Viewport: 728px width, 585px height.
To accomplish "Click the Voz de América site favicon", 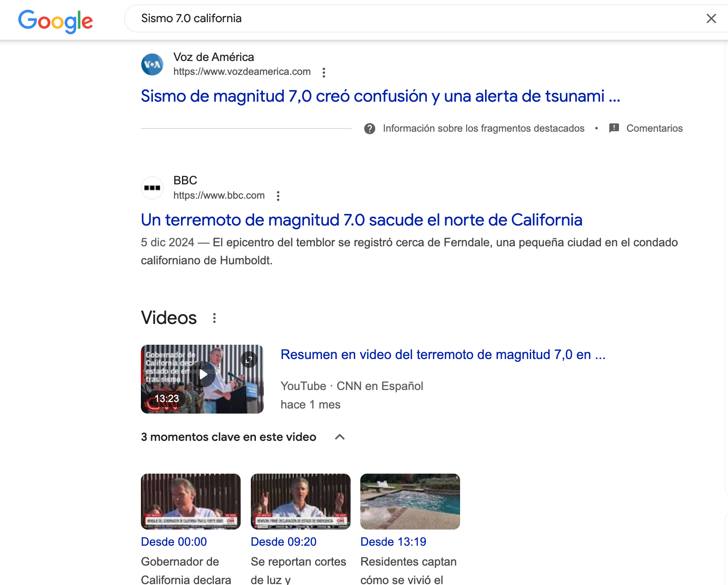I will click(152, 65).
